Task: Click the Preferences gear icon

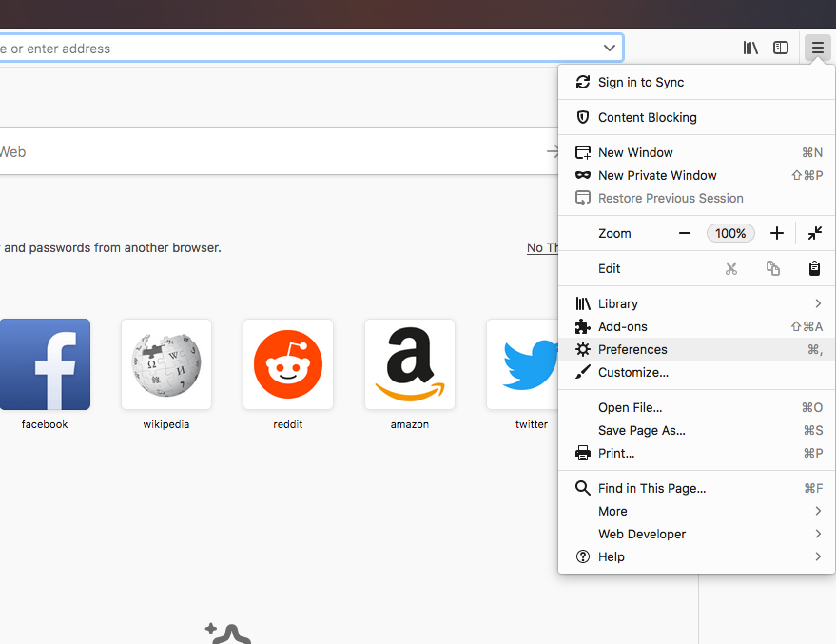Action: [x=583, y=350]
